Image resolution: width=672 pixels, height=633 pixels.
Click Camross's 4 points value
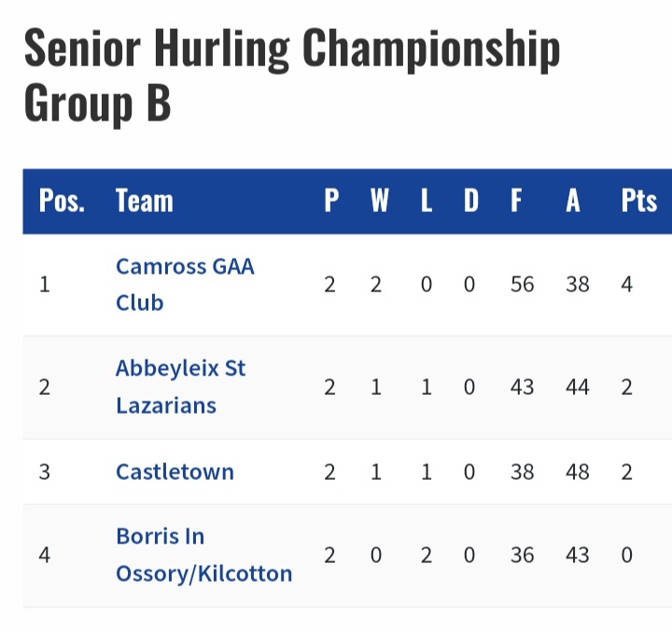626,285
